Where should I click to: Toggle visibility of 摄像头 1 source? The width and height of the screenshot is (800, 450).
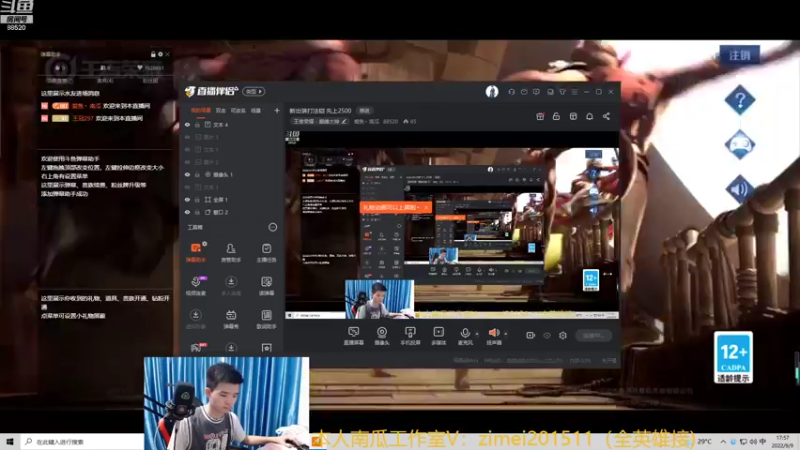(x=188, y=174)
